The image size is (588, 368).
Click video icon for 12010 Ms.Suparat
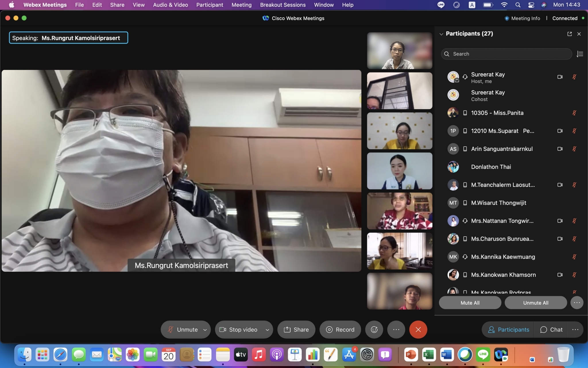coord(560,131)
